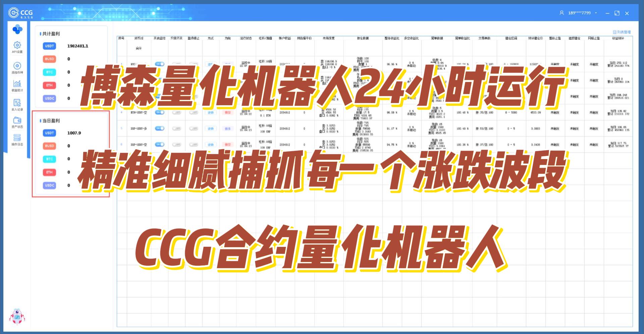Click the 运行状态 column header
The image size is (644, 334).
coord(246,38)
